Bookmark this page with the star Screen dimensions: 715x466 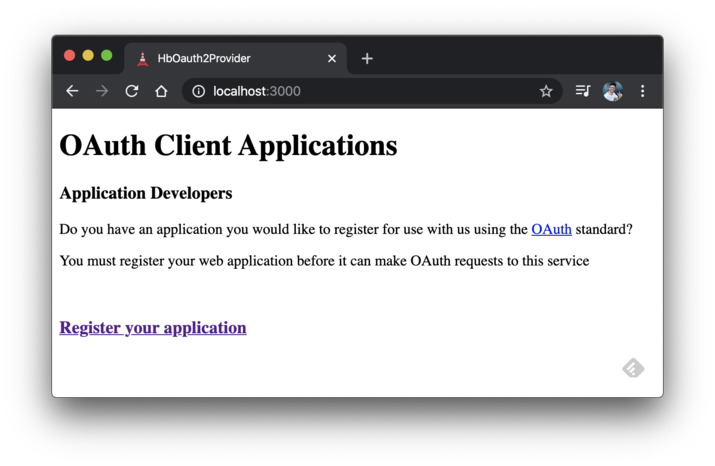[546, 91]
